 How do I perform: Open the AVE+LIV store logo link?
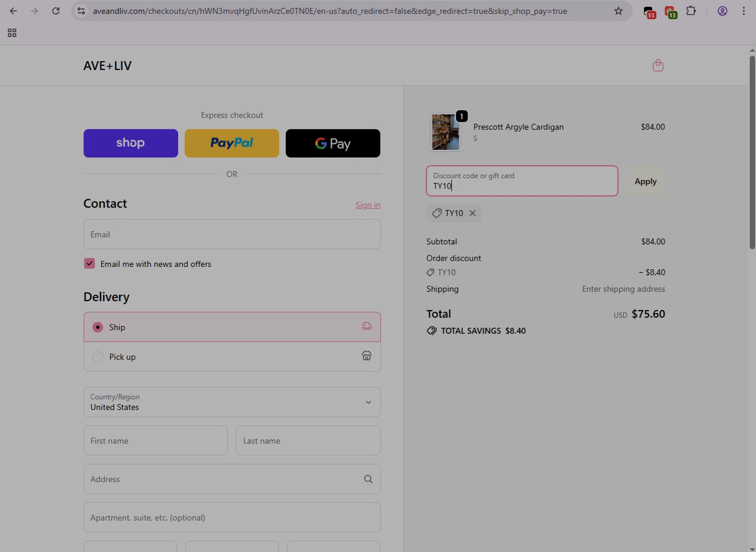107,66
